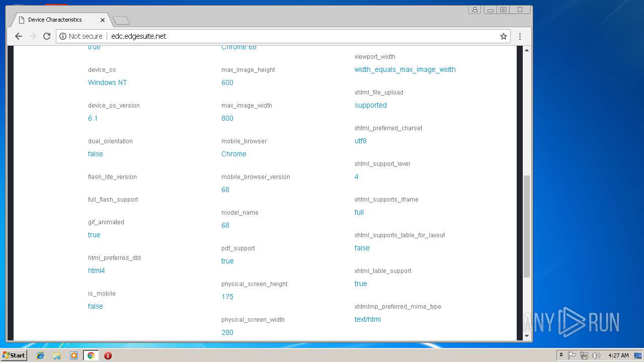Open the Windows Start menu
The width and height of the screenshot is (644, 362).
(x=14, y=355)
